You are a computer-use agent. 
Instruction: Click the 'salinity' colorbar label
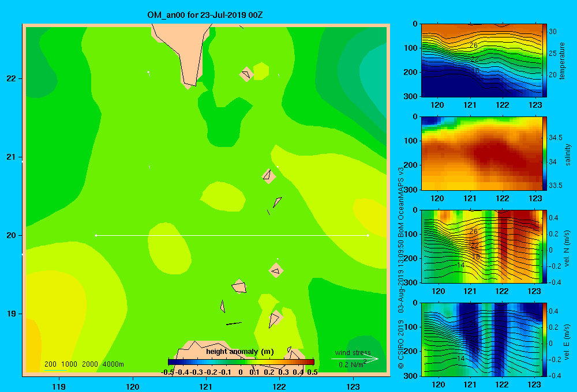[x=568, y=154]
